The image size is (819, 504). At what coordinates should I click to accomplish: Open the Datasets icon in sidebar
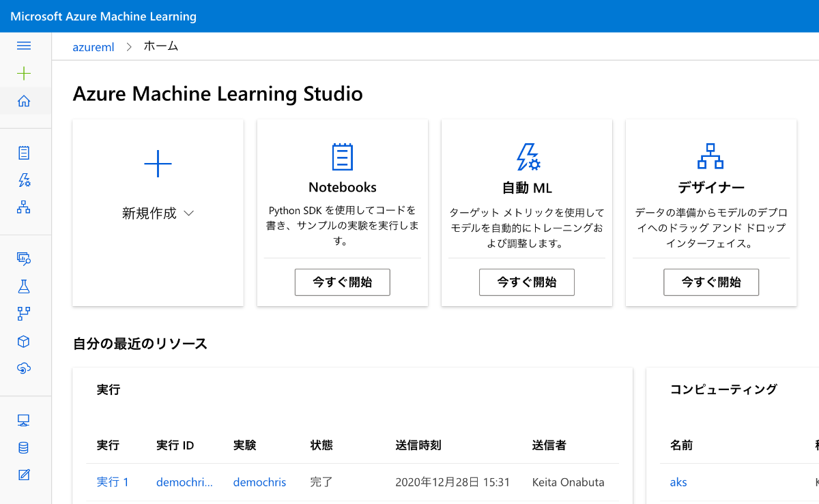pyautogui.click(x=24, y=258)
